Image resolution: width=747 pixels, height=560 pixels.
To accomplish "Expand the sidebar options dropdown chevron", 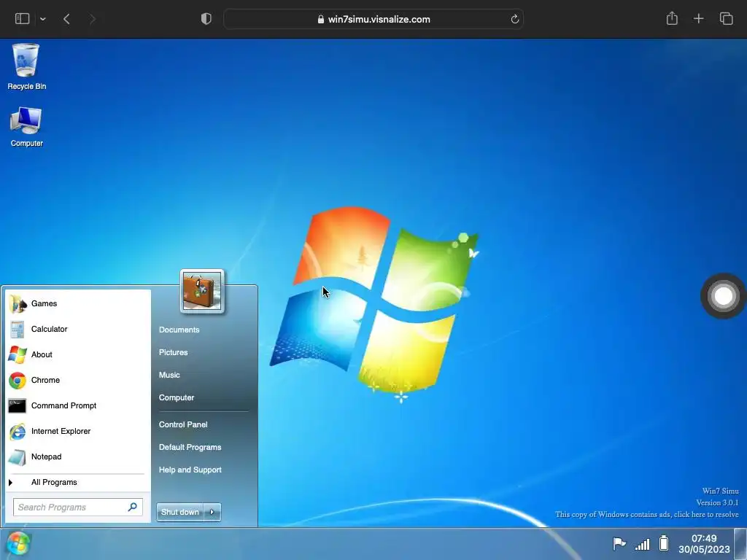I will 43,19.
